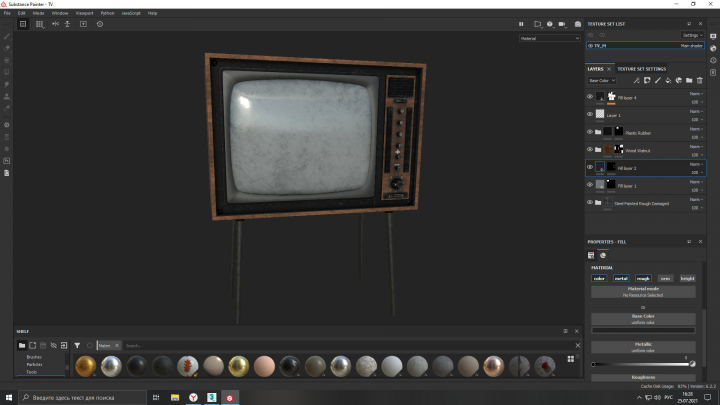Enable the height material channel

(687, 278)
